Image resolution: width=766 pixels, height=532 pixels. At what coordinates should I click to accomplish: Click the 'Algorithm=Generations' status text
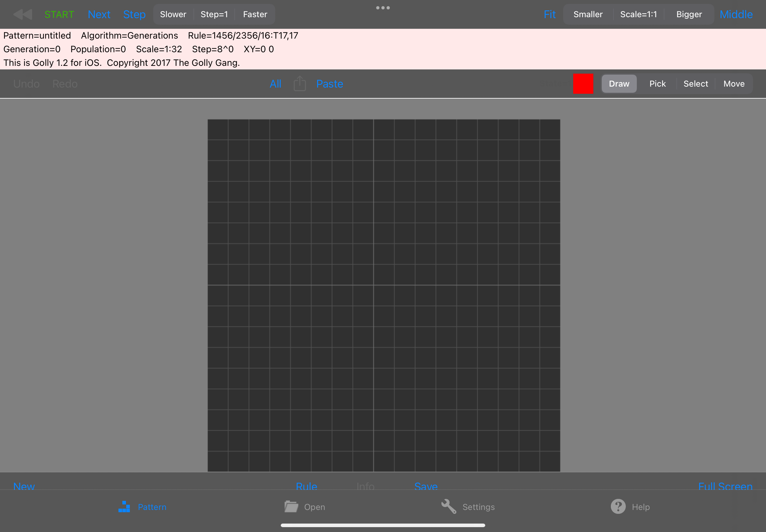pyautogui.click(x=130, y=35)
